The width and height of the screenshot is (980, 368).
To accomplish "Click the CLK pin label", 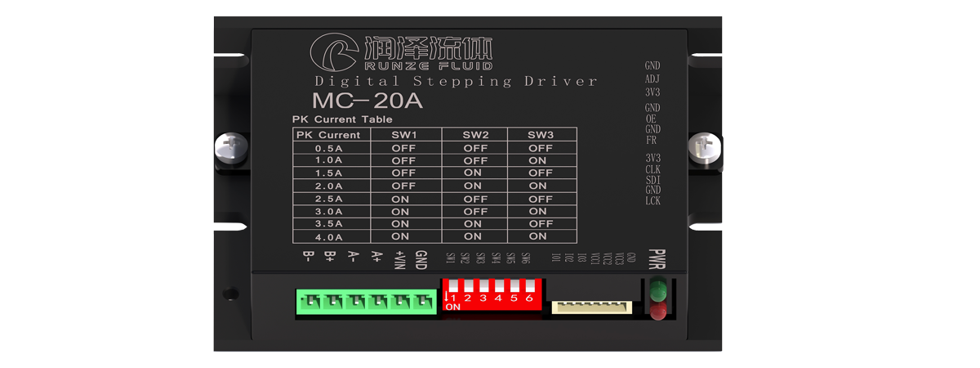I will [x=653, y=169].
